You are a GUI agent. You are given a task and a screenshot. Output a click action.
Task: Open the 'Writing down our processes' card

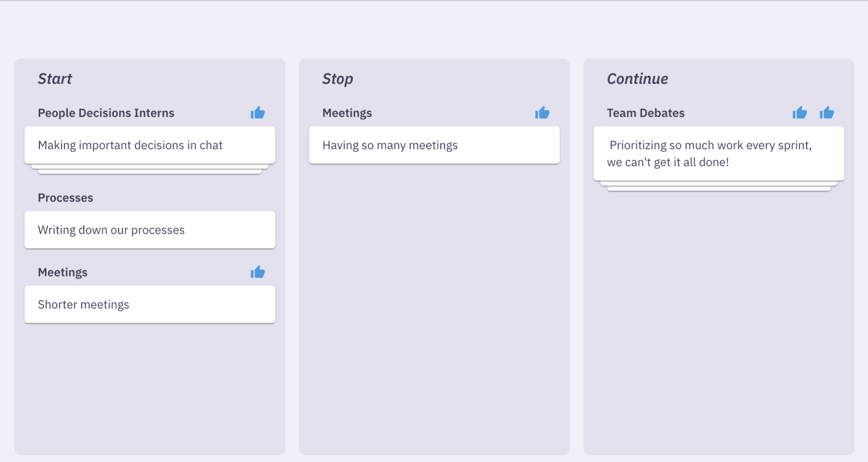click(150, 230)
